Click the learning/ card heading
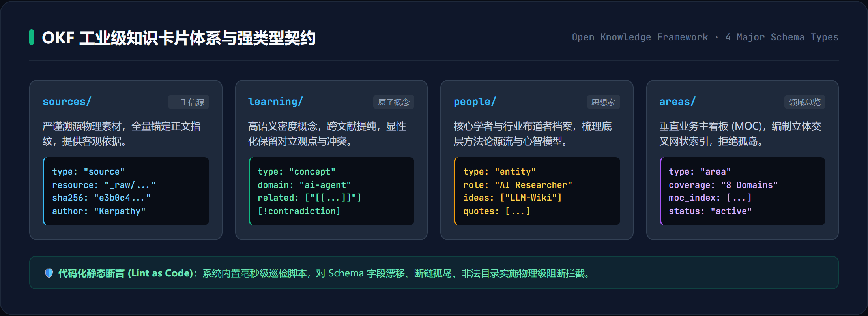 pos(275,102)
